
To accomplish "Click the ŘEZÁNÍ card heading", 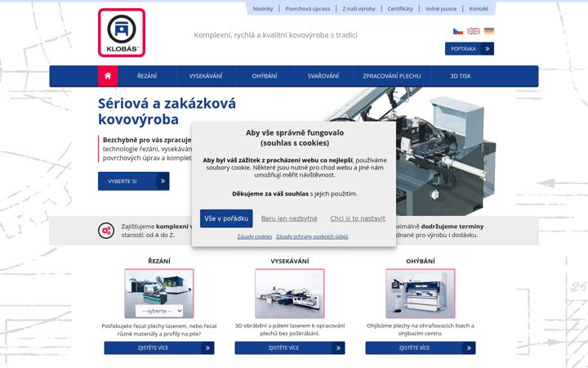I will (x=159, y=261).
